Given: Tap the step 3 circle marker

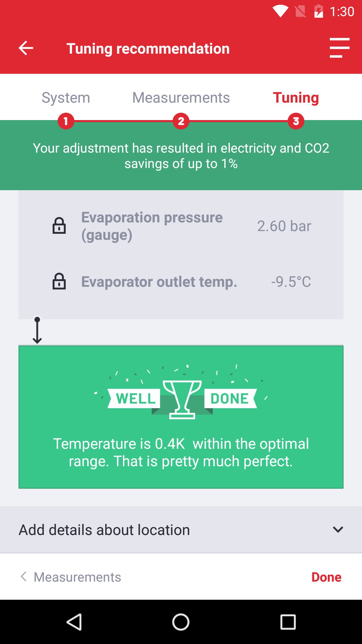Looking at the screenshot, I should [296, 121].
